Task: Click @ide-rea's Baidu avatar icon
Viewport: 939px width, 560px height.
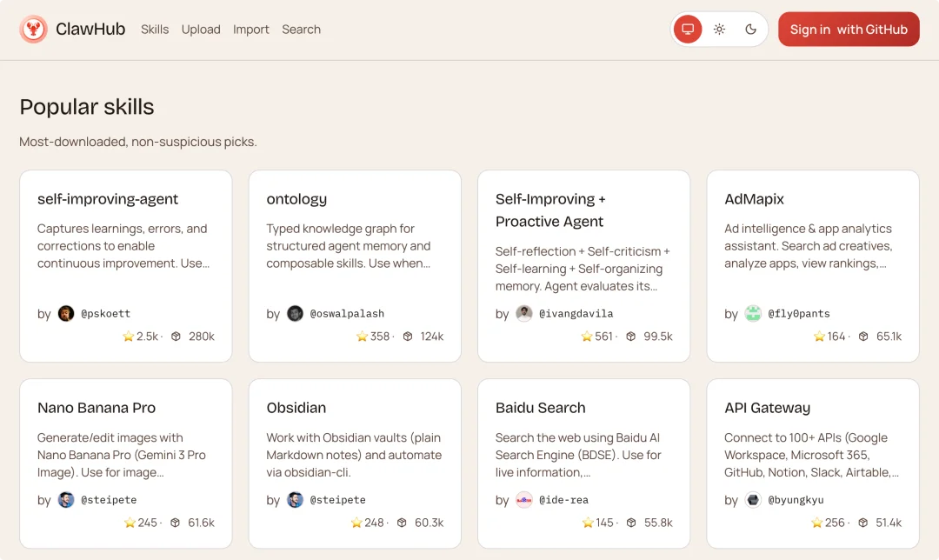Action: (x=523, y=500)
